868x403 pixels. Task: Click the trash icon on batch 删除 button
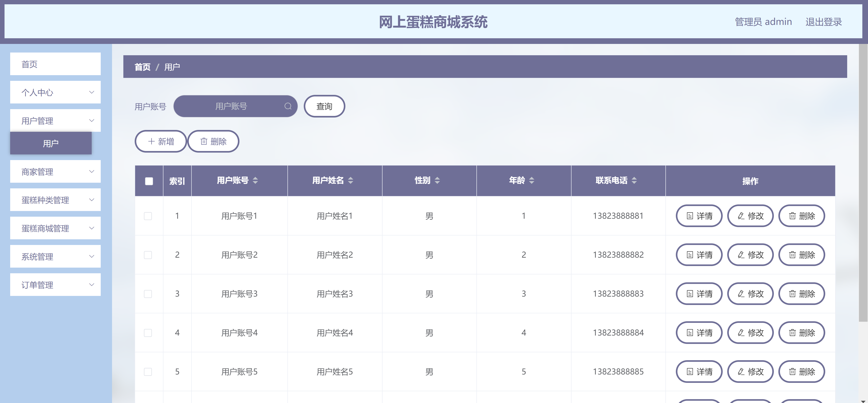tap(204, 142)
